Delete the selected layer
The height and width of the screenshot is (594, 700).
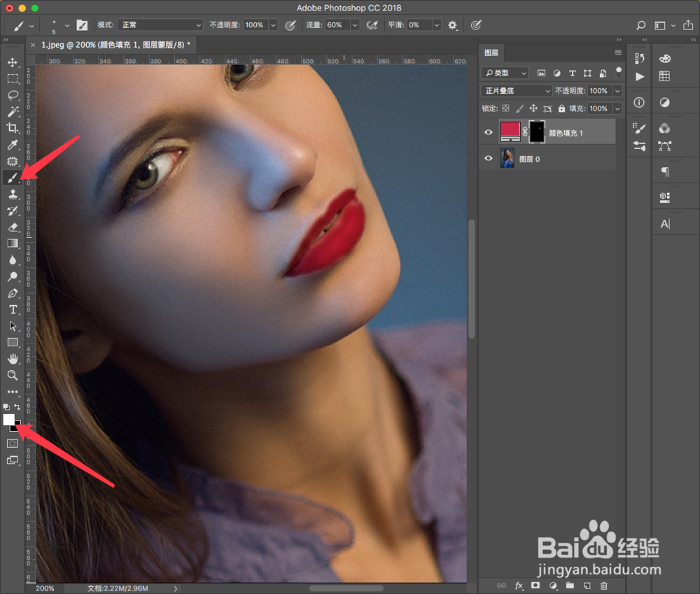pyautogui.click(x=603, y=586)
